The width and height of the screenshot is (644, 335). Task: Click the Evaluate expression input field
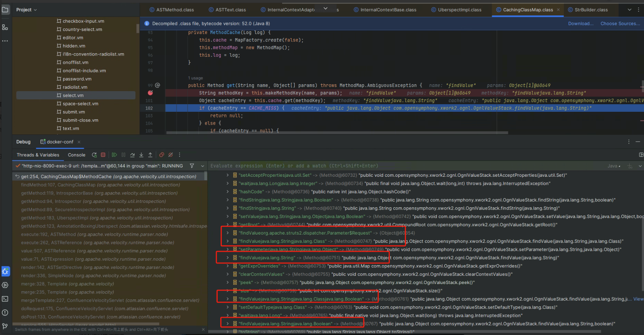coord(407,166)
